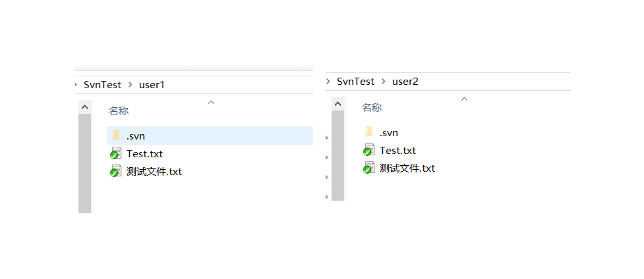Click 测试文件.txt name in user2 window
The image size is (644, 279).
407,168
